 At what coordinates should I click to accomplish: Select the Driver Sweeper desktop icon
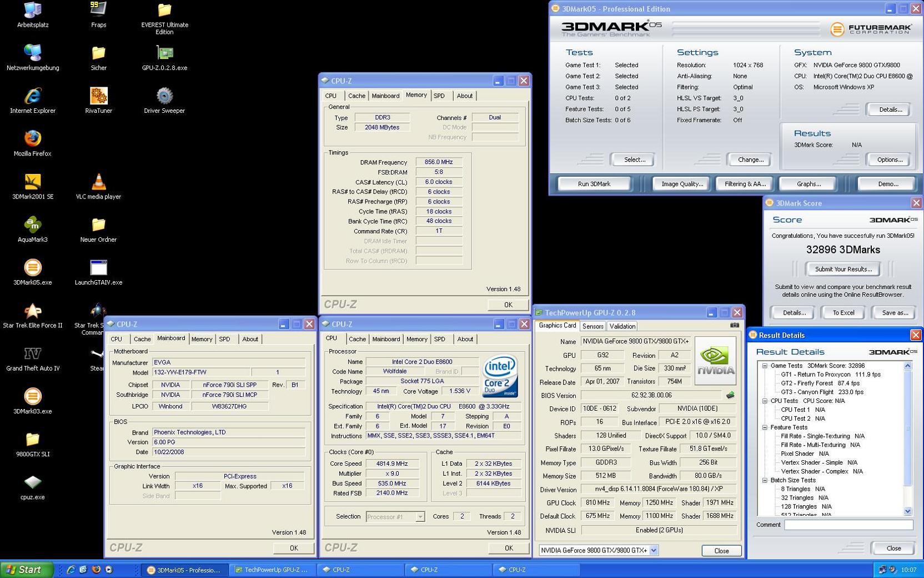click(164, 101)
